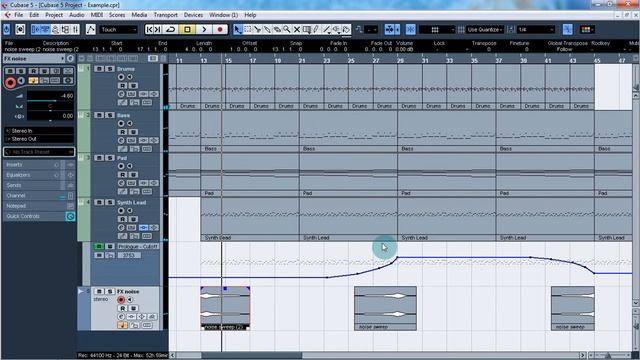Go to previous marker in transport

[150, 29]
